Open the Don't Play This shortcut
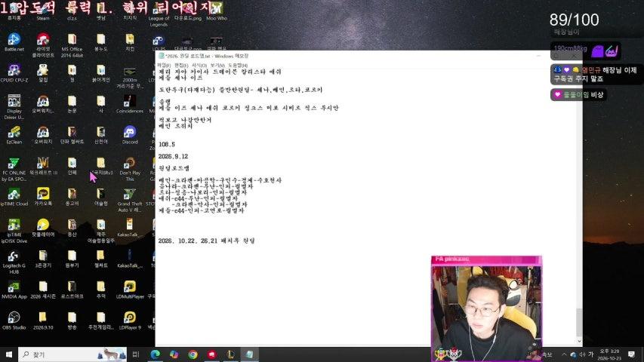 [130, 169]
